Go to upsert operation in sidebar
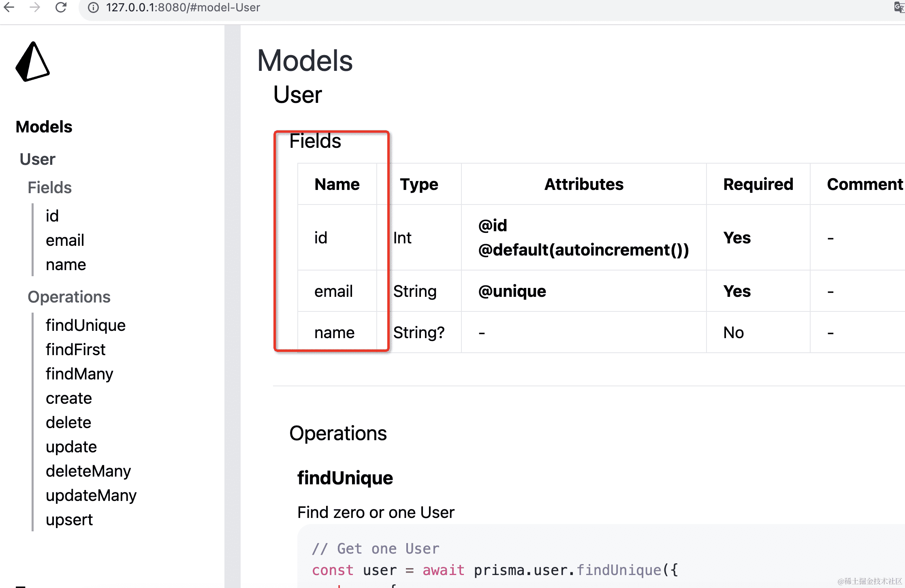 click(69, 520)
